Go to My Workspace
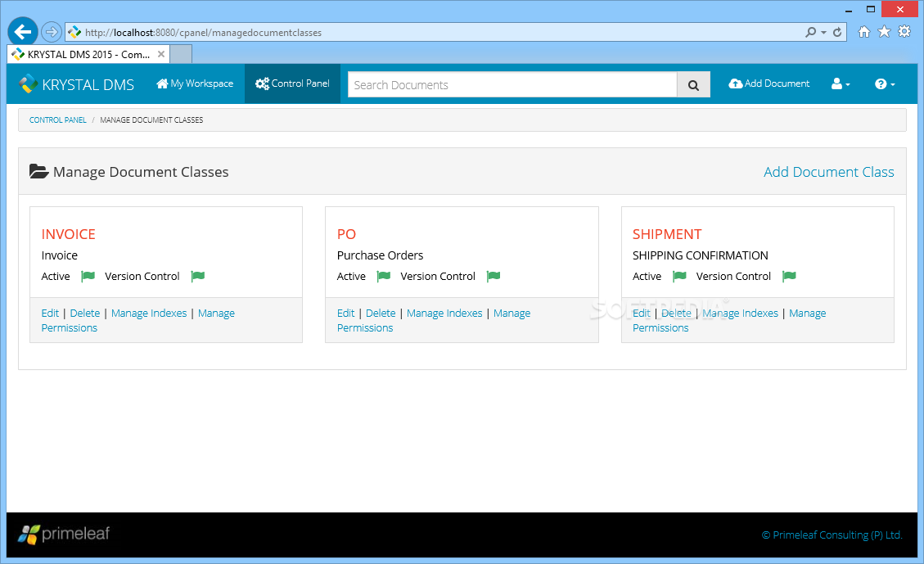Viewport: 924px width, 564px height. [x=195, y=83]
